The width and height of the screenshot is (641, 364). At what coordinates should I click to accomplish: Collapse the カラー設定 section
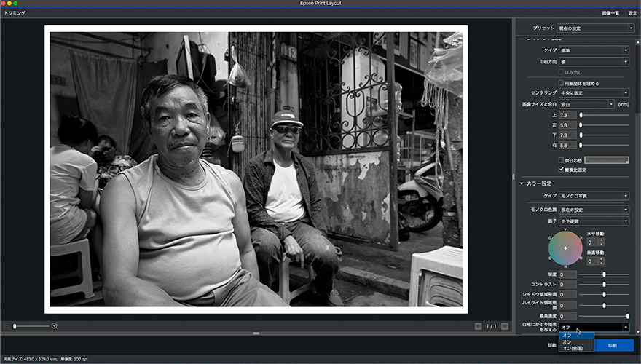pos(522,183)
